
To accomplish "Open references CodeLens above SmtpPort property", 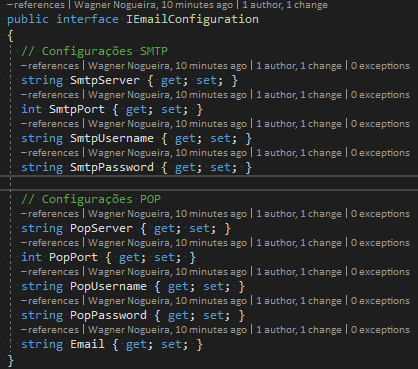I will (50, 95).
